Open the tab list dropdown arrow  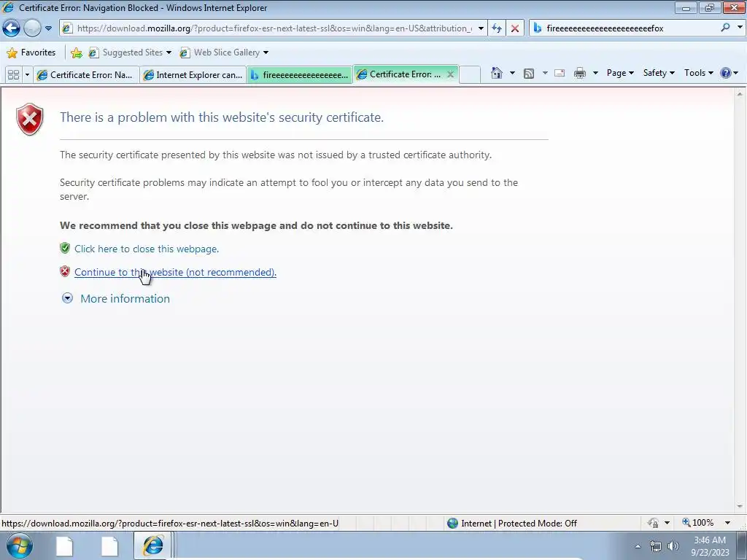pos(27,74)
